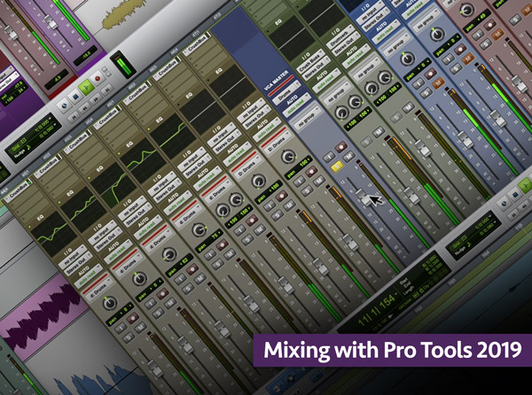
Task: Click the pan knob above the pan 75 readout
Action: [x=199, y=230]
